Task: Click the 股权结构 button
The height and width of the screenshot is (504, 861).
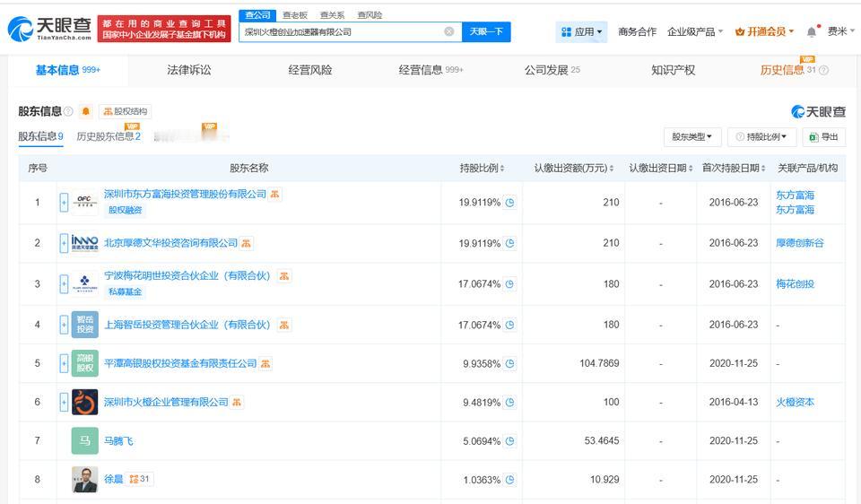Action: [126, 111]
